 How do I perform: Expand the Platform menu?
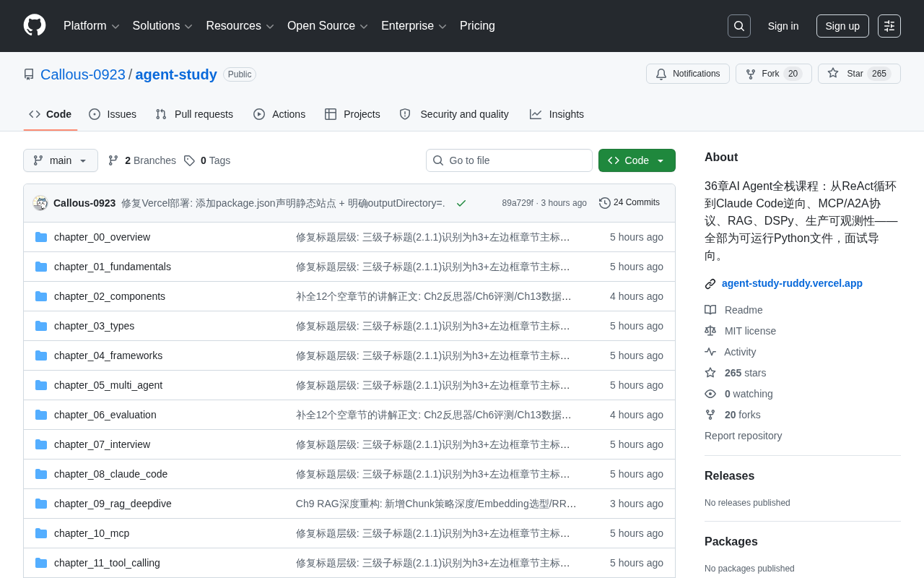coord(92,26)
